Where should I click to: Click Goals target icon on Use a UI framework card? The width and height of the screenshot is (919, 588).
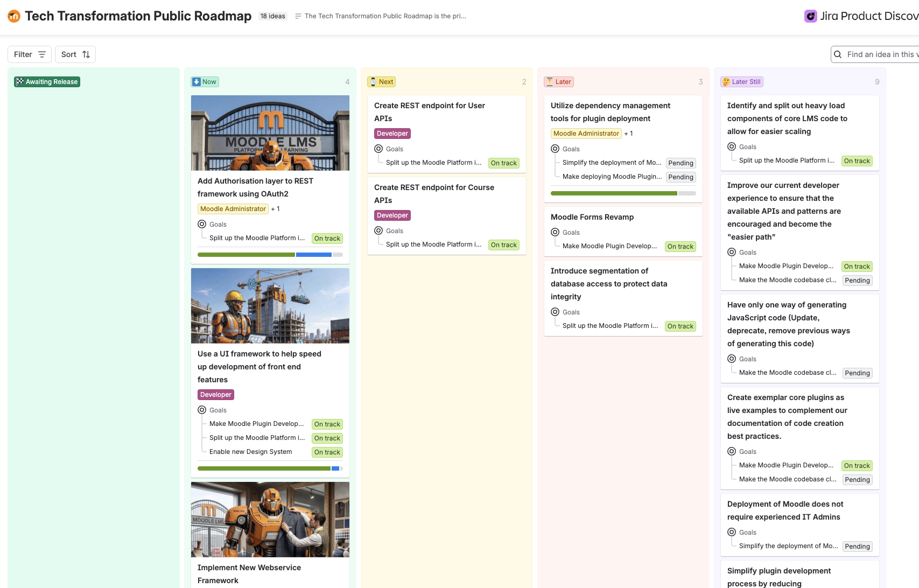pos(202,410)
